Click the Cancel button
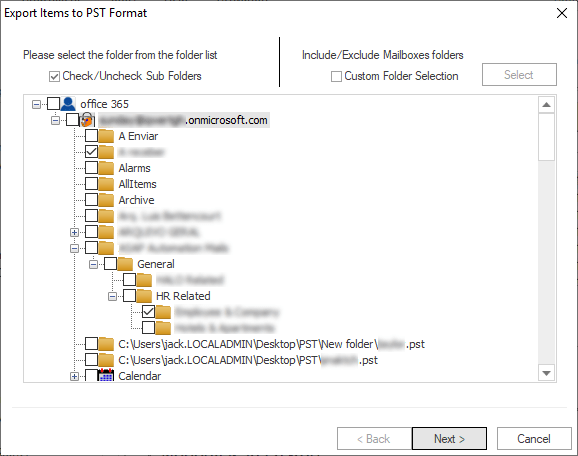This screenshot has width=578, height=456. pyautogui.click(x=534, y=438)
